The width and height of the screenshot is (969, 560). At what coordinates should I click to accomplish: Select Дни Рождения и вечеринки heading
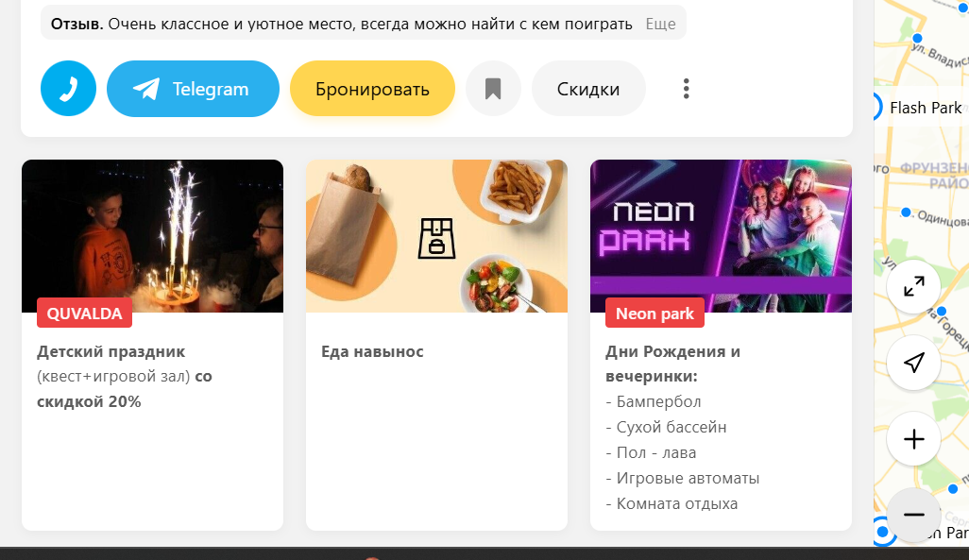tap(672, 364)
